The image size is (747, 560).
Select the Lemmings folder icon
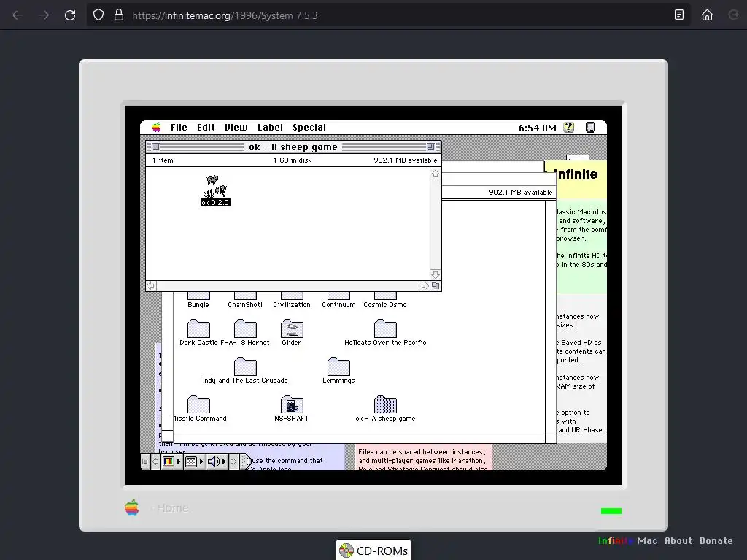point(338,367)
